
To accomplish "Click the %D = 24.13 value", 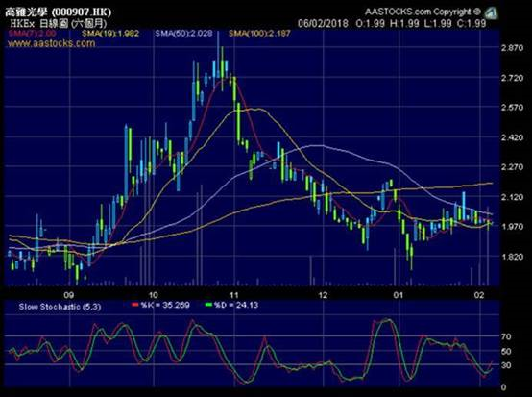I will pos(236,305).
